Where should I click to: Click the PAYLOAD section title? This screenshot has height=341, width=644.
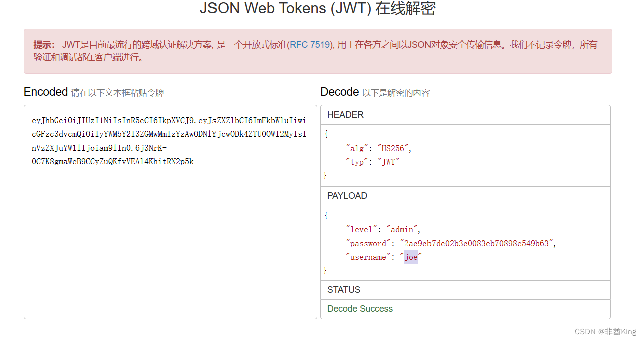pyautogui.click(x=347, y=196)
